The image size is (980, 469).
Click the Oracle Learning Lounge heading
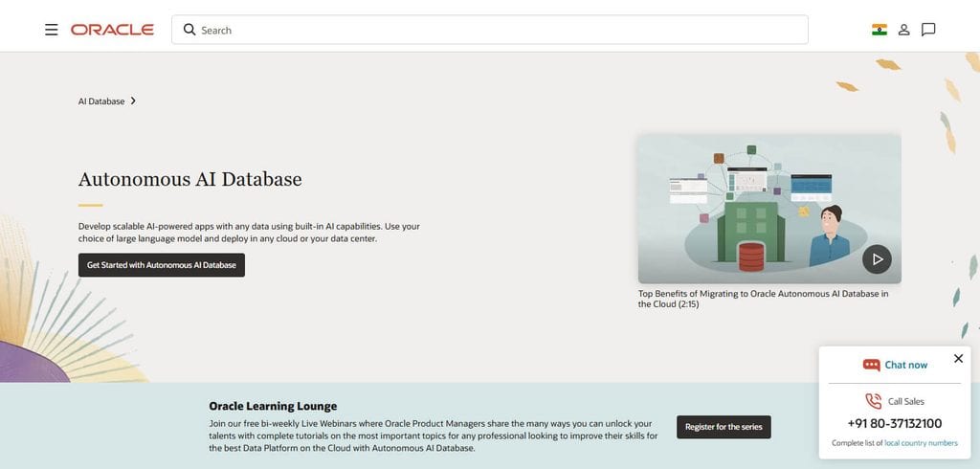(273, 406)
